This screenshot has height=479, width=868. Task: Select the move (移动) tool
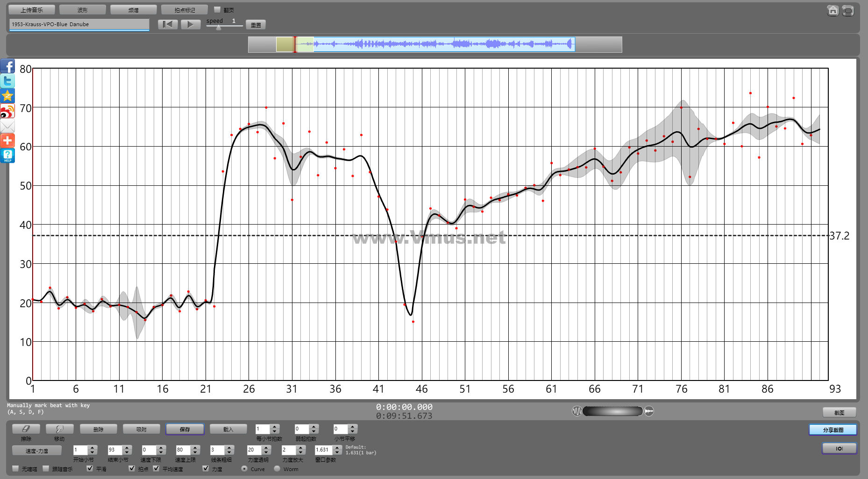click(x=59, y=429)
